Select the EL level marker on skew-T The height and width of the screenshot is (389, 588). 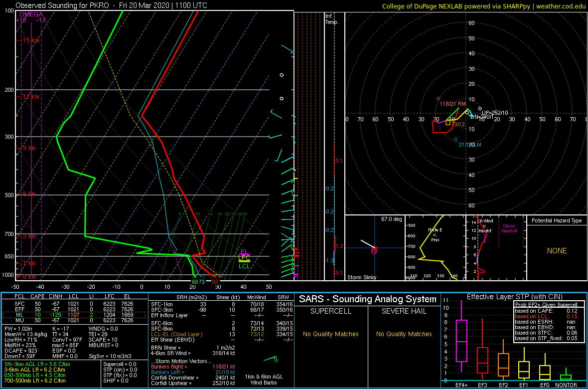point(244,252)
